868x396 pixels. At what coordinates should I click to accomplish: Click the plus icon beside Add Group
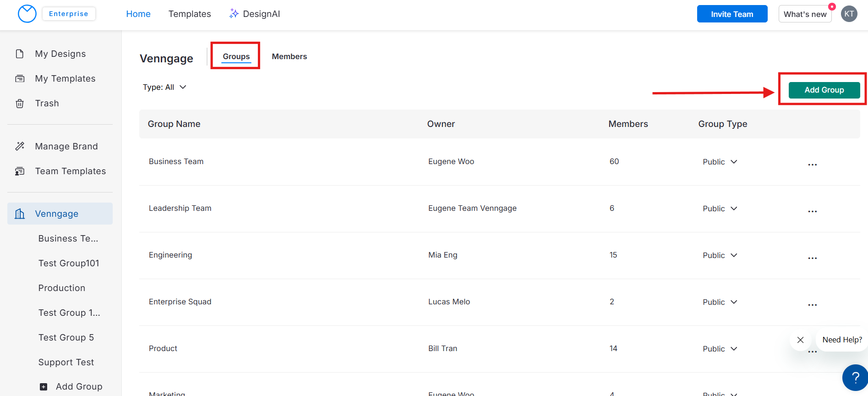[x=44, y=386]
